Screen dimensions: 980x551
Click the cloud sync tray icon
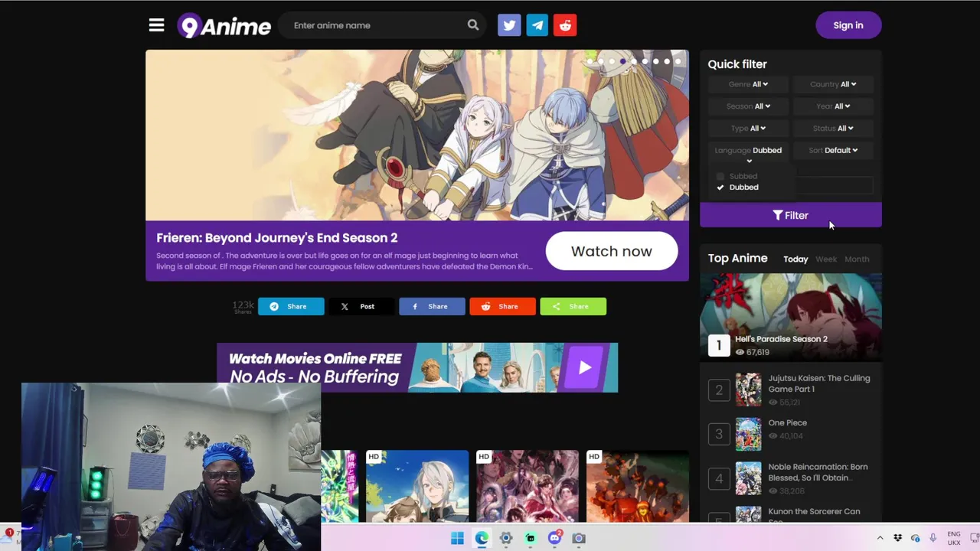pos(915,538)
